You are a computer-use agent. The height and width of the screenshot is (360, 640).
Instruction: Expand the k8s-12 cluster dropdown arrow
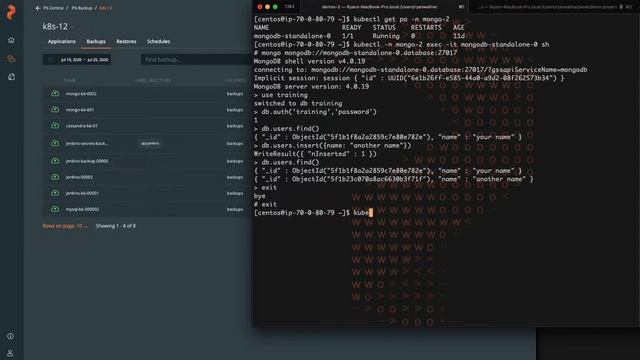[x=72, y=27]
